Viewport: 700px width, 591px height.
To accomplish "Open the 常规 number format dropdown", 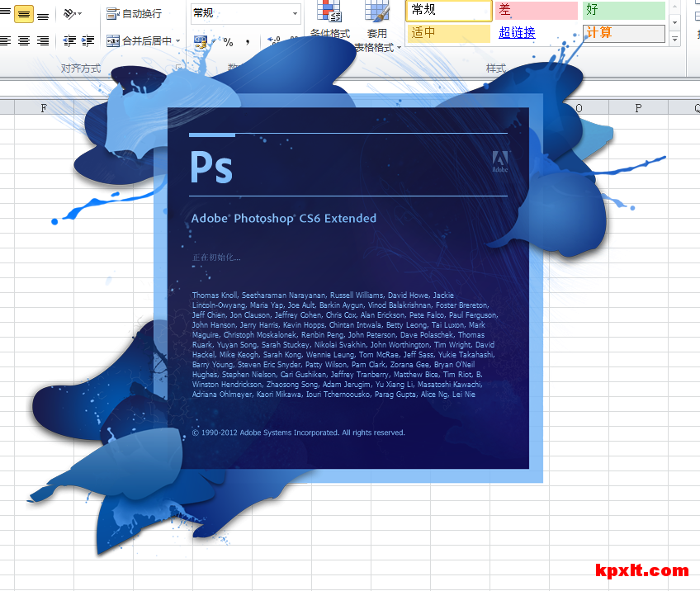I will (x=295, y=13).
